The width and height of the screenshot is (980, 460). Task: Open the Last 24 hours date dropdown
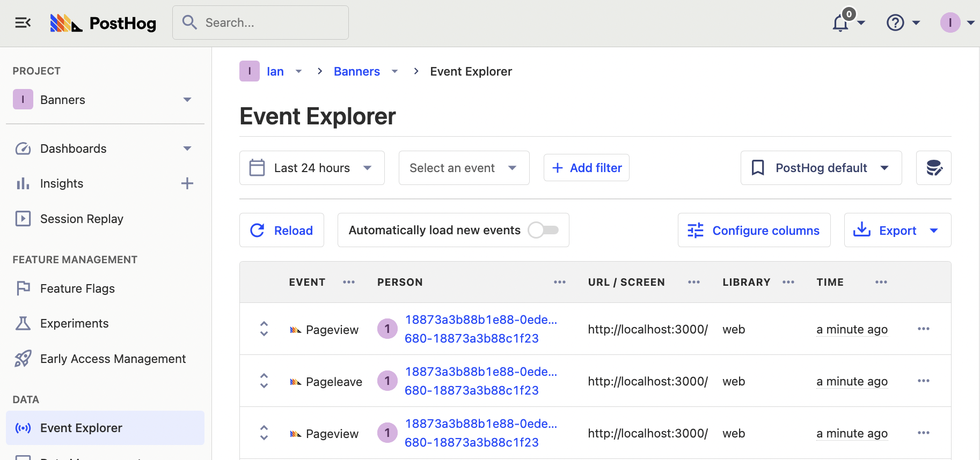coord(312,168)
